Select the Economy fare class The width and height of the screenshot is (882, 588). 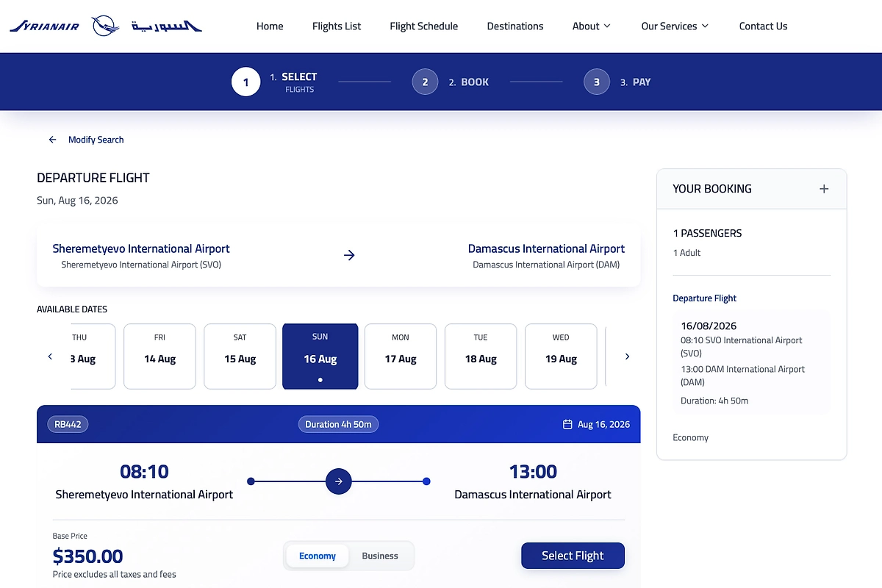click(x=318, y=556)
